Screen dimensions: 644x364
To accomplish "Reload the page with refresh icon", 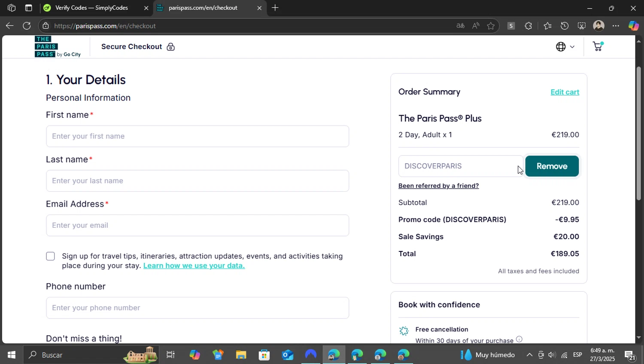I will point(27,26).
